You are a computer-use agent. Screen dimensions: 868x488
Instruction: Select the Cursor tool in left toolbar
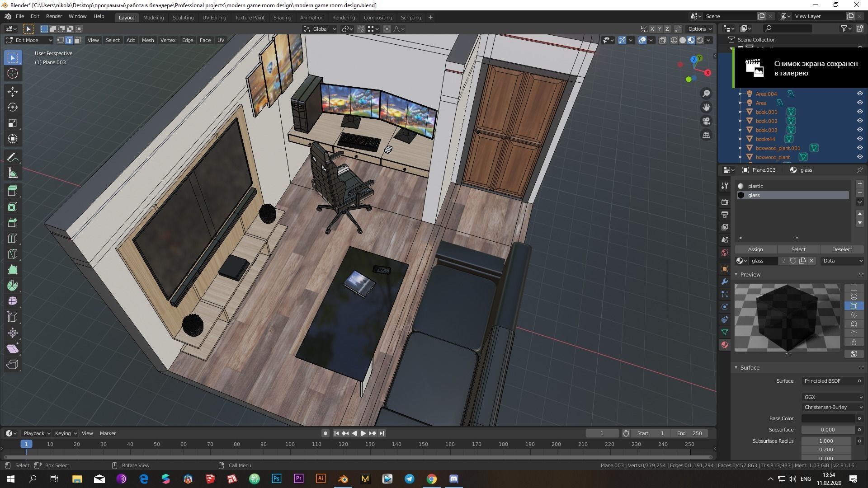coord(13,73)
